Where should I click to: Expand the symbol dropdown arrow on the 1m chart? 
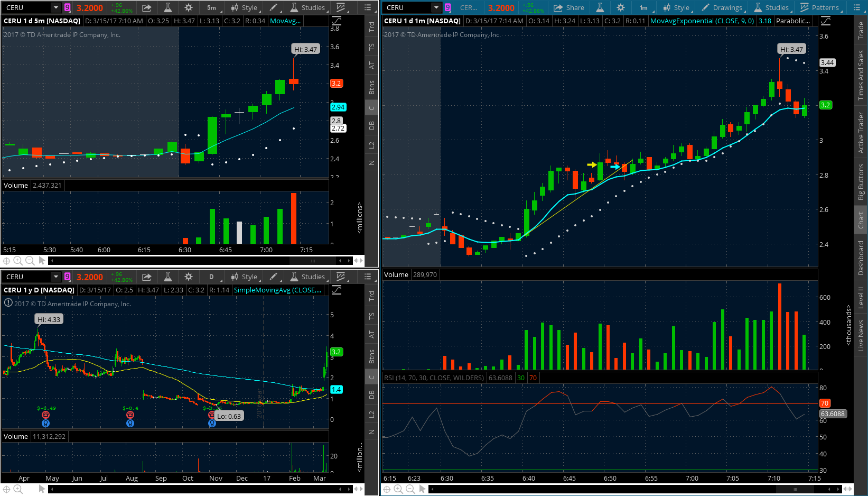(436, 7)
